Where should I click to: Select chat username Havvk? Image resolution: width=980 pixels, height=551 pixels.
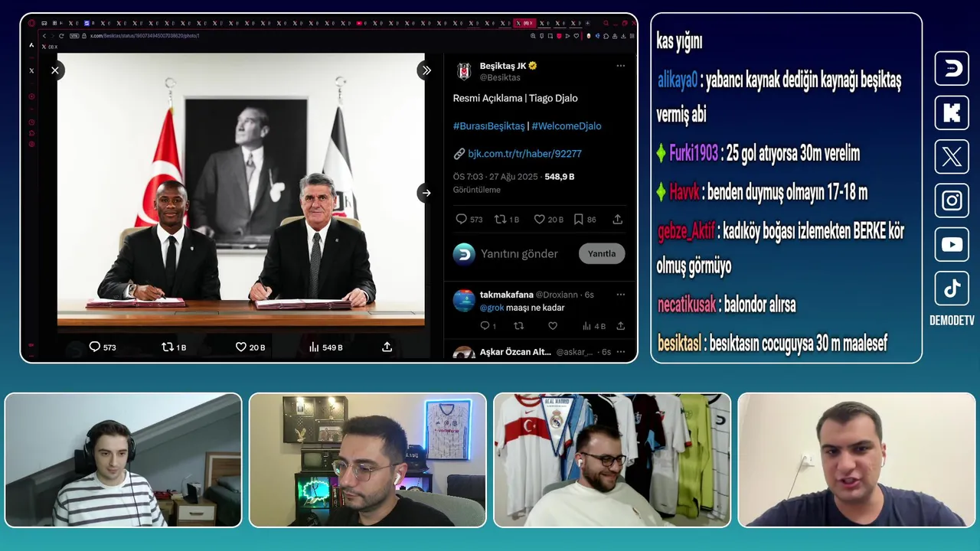(684, 191)
